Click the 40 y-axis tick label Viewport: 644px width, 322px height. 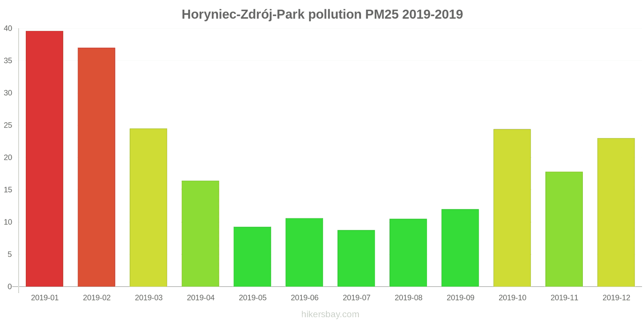coord(8,29)
